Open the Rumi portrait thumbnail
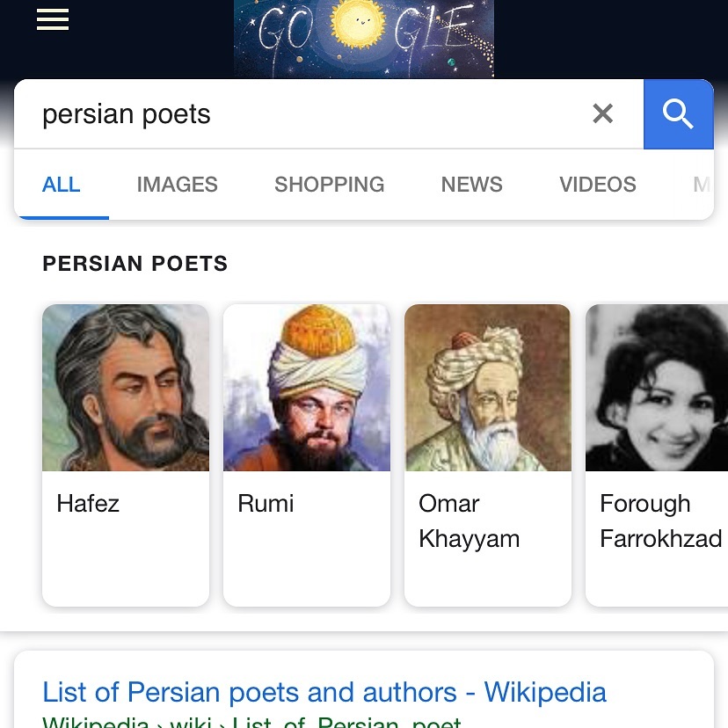The image size is (728, 728). (x=307, y=388)
